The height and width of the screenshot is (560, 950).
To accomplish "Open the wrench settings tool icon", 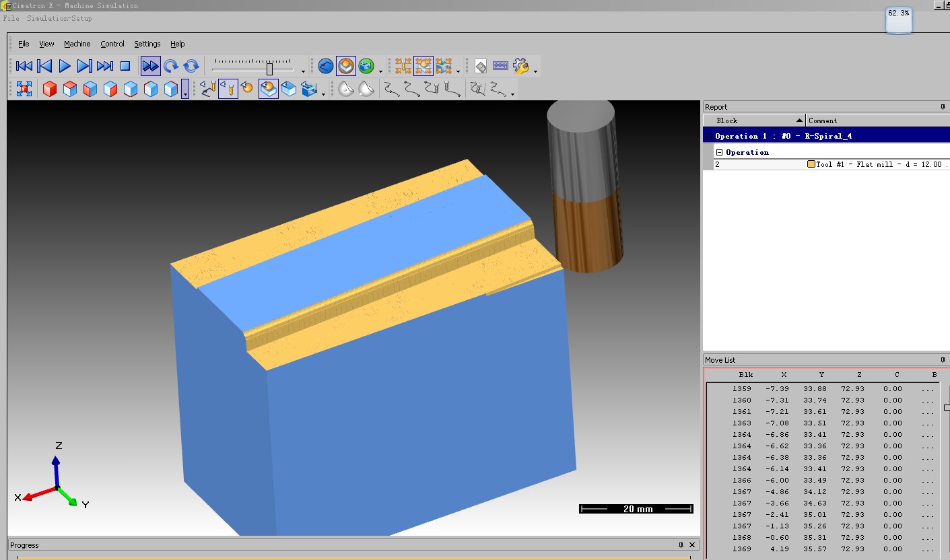I will [x=521, y=66].
